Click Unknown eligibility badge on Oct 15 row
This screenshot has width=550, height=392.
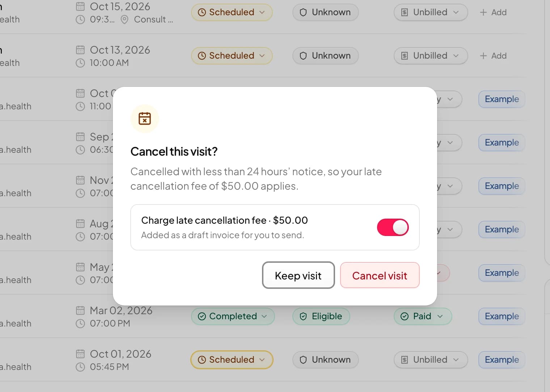325,12
